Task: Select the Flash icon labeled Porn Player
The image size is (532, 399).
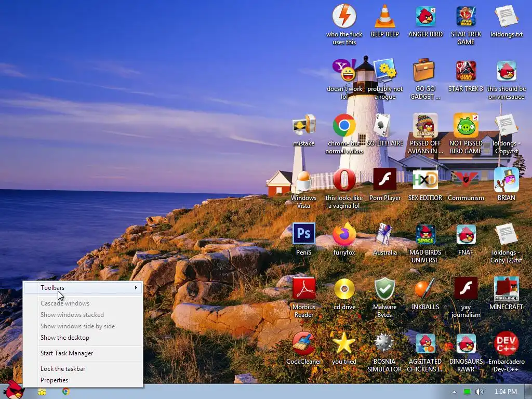Action: pyautogui.click(x=385, y=179)
